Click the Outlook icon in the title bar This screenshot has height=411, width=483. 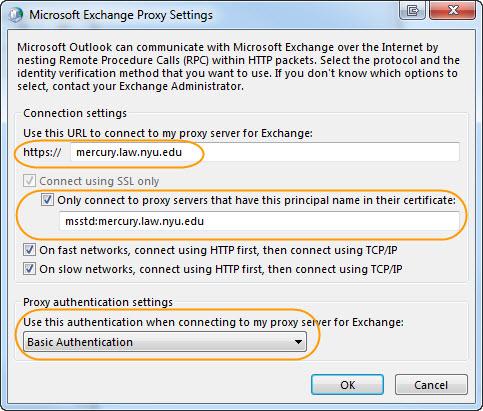coord(15,15)
